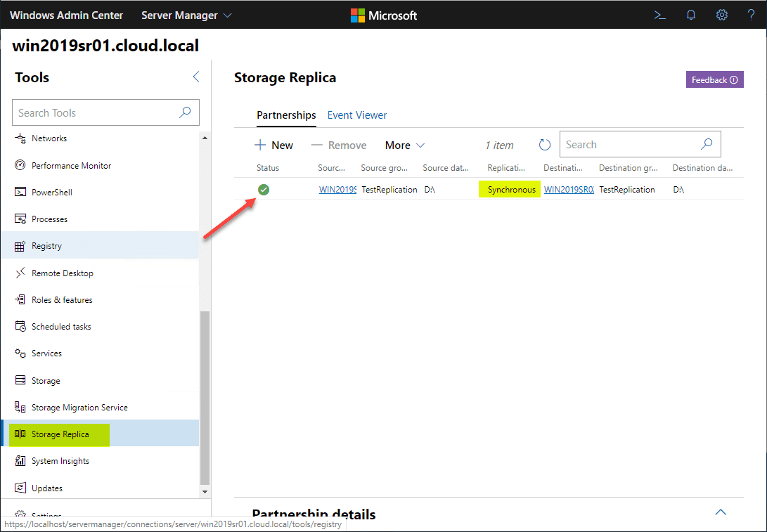This screenshot has width=767, height=532.
Task: Open the System Insights tool
Action: click(x=60, y=461)
